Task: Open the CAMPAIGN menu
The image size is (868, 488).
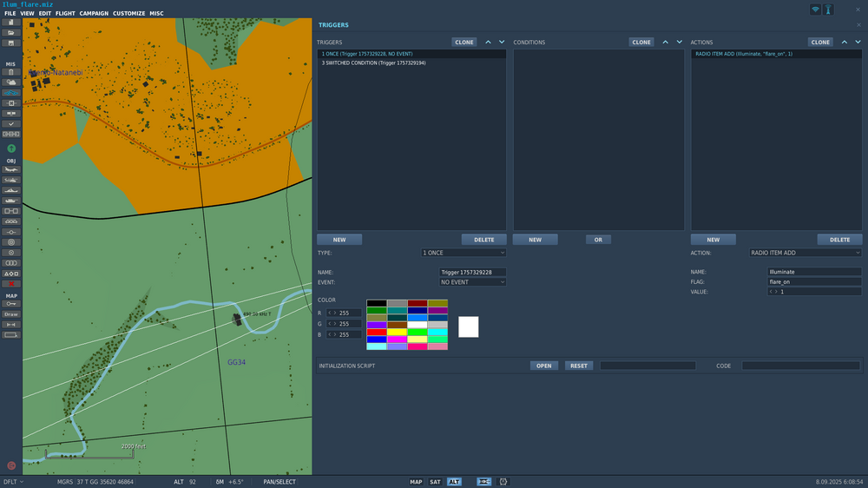Action: coord(94,14)
